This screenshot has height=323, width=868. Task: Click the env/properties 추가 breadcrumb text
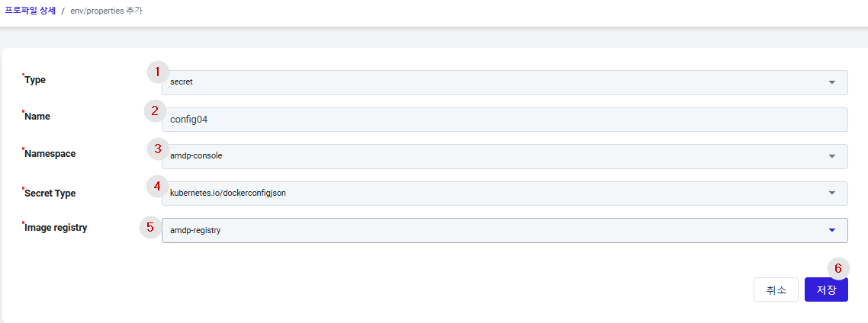(106, 11)
